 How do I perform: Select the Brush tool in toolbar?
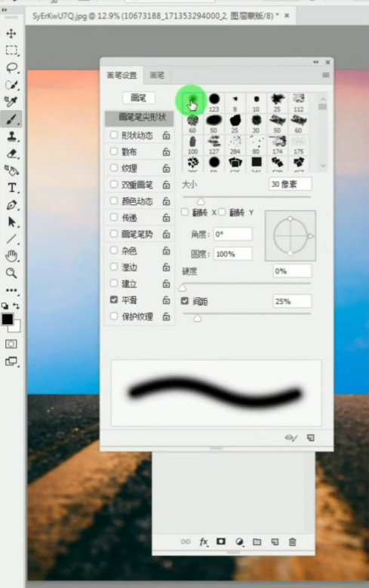pos(11,119)
